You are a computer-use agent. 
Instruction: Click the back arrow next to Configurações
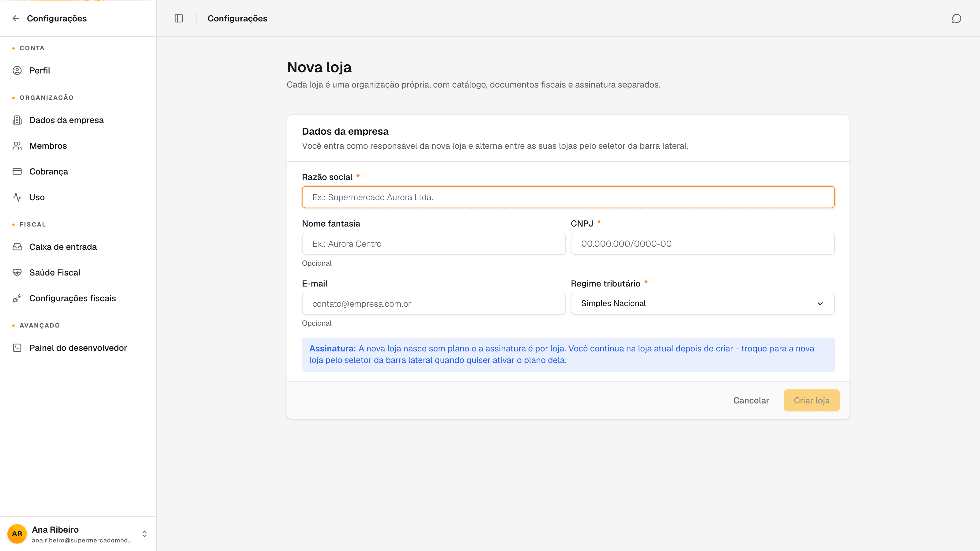(x=16, y=18)
